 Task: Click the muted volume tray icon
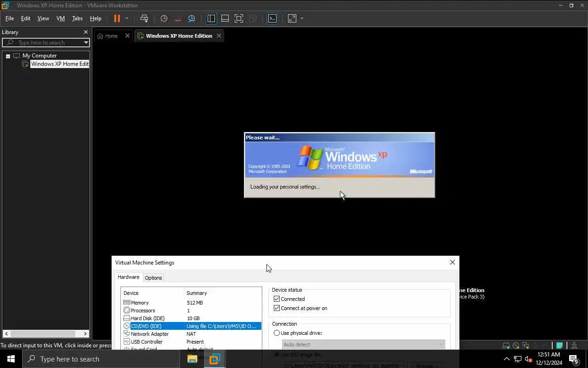[x=528, y=359]
